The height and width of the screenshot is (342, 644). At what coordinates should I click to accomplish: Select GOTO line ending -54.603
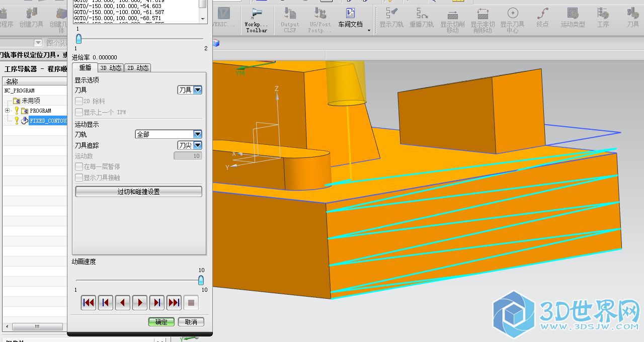tap(117, 6)
